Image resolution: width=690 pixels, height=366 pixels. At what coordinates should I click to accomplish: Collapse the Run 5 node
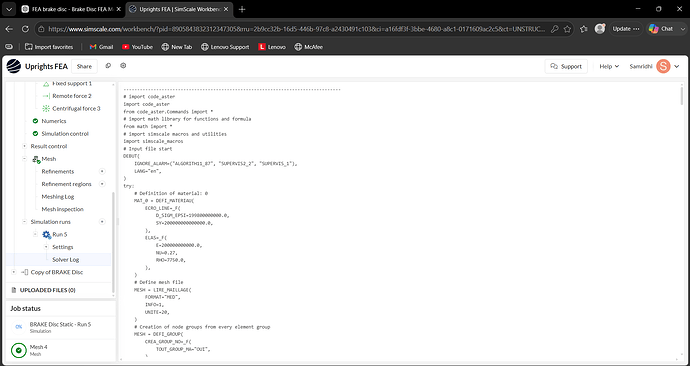tap(36, 234)
